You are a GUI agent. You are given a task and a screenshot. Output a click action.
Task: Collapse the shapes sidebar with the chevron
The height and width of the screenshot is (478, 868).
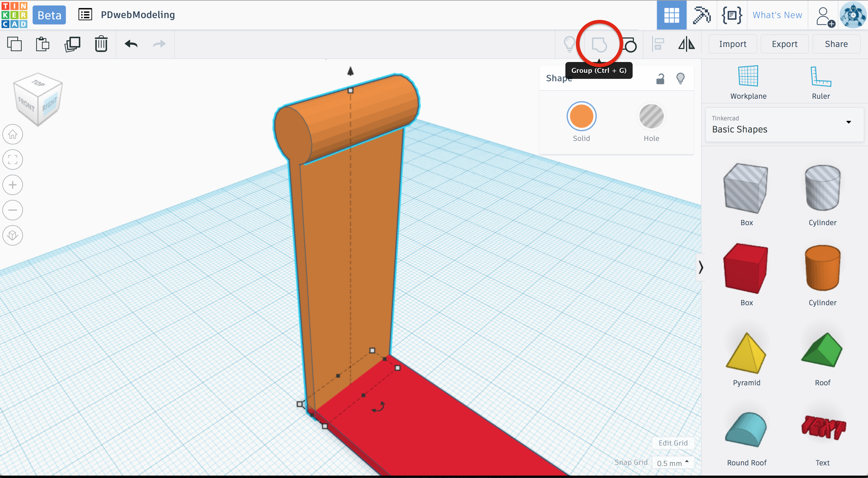click(x=700, y=267)
